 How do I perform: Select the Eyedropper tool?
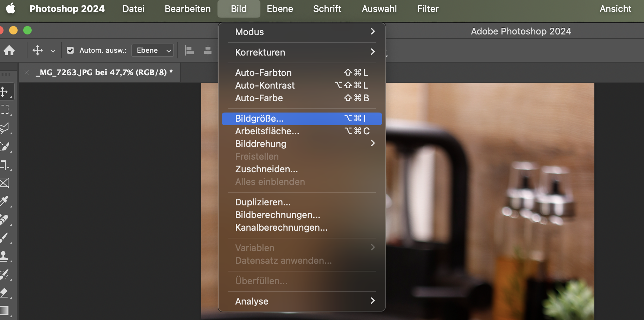pos(5,201)
